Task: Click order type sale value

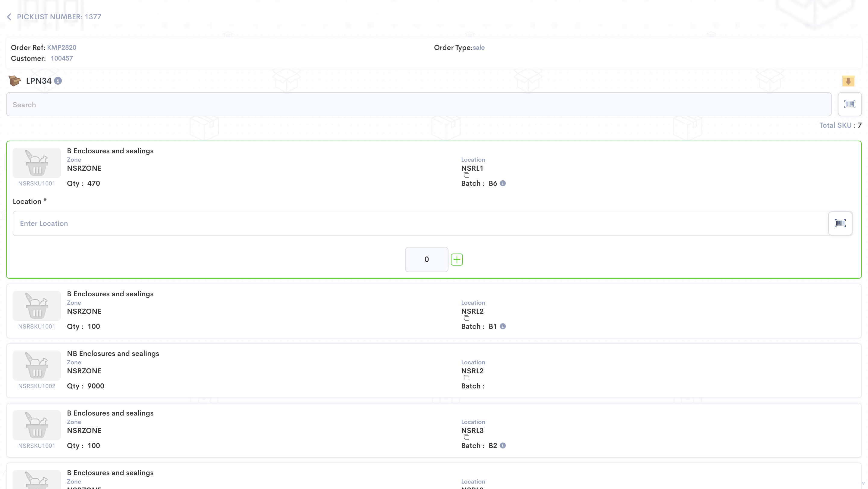Action: coord(479,48)
